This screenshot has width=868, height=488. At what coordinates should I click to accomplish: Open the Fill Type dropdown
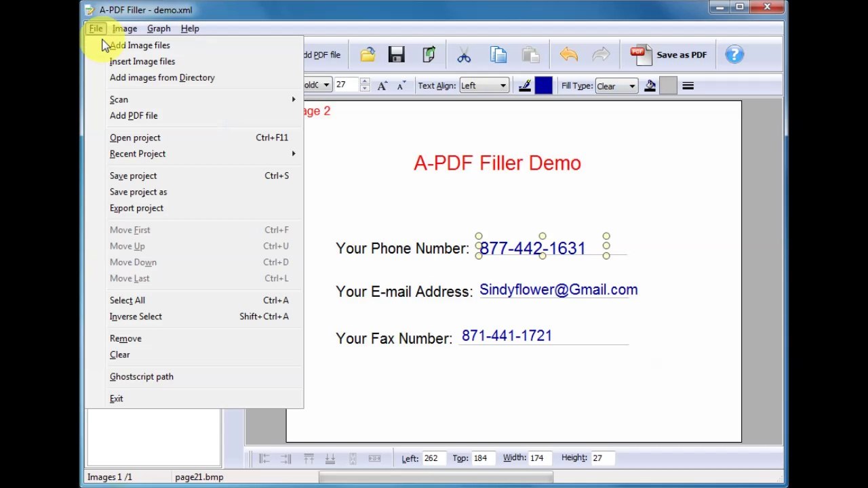coord(632,86)
